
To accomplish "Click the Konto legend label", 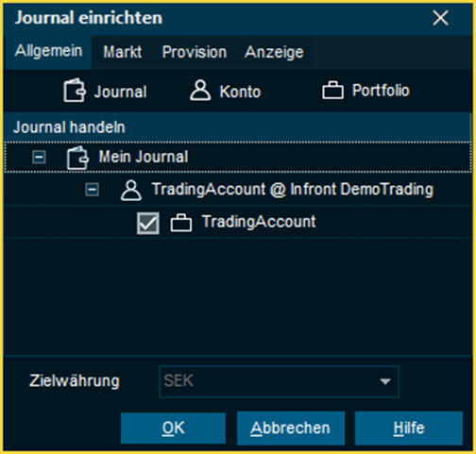I will (240, 92).
